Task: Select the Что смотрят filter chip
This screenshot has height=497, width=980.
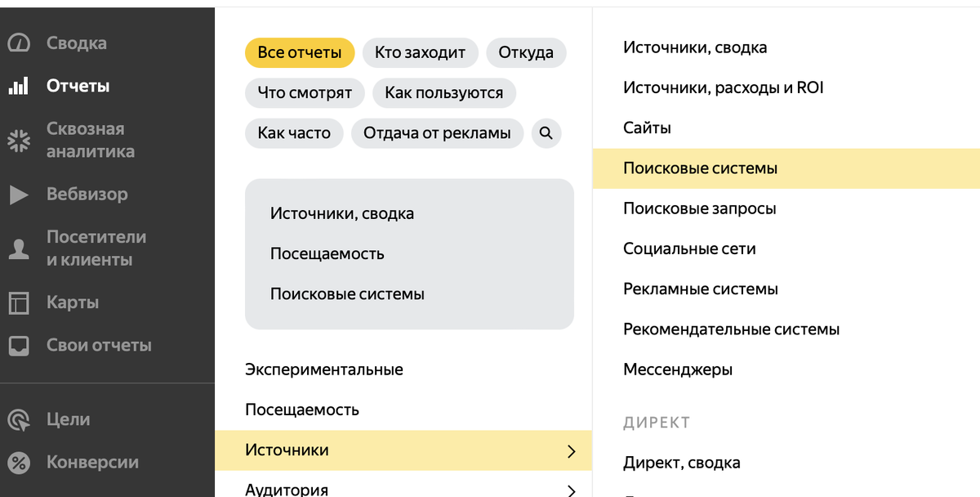Action: (x=305, y=93)
